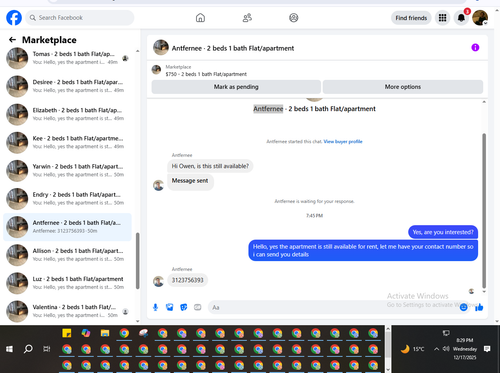Open More options for the listing
This screenshot has height=373, width=500.
tap(403, 87)
